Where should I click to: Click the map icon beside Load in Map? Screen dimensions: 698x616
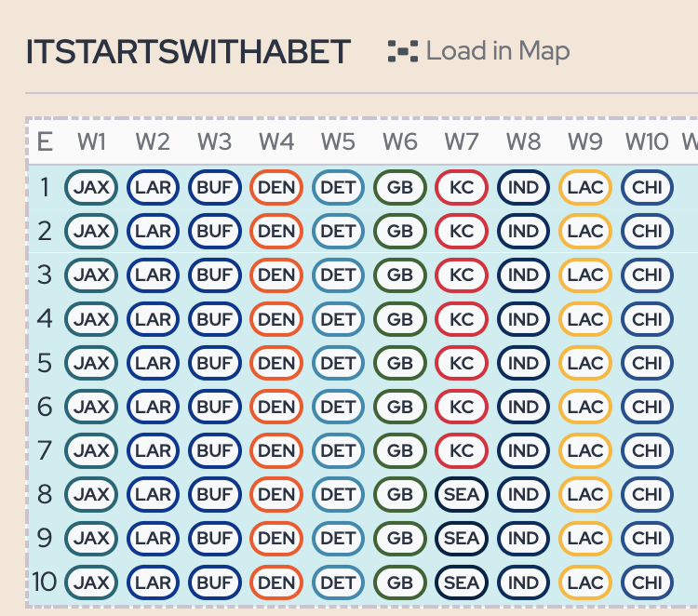[403, 51]
